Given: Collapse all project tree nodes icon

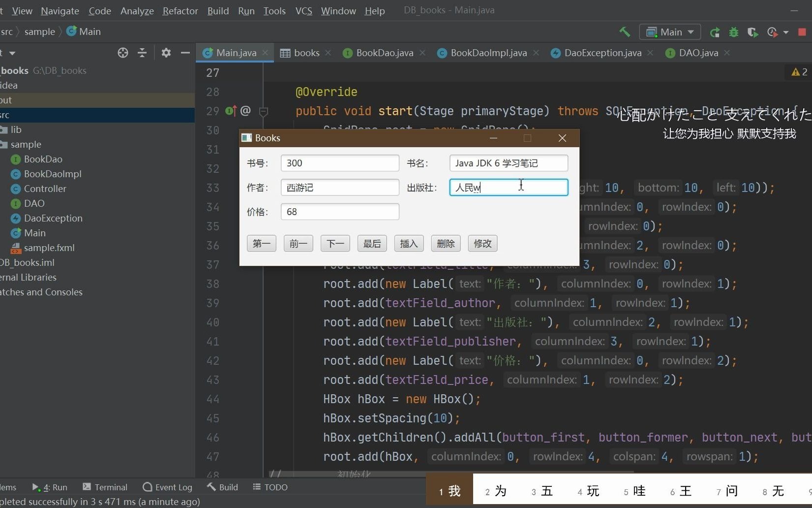Looking at the screenshot, I should point(142,53).
